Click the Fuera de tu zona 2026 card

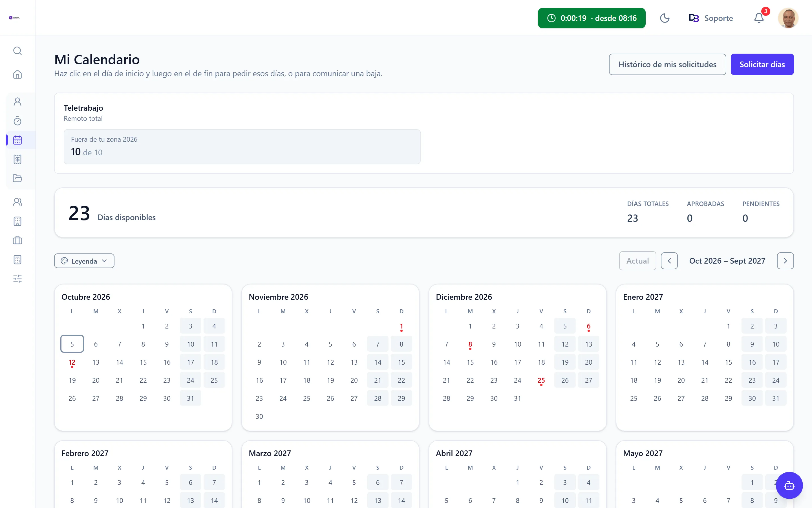(x=242, y=147)
